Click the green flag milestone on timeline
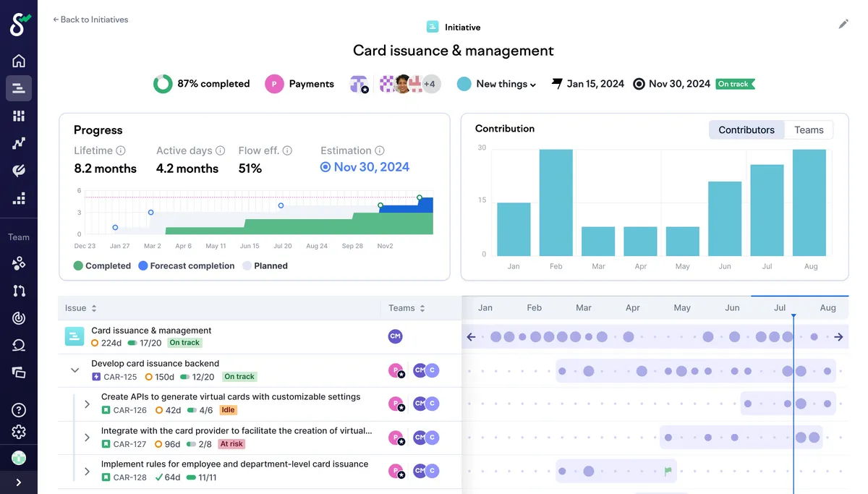The width and height of the screenshot is (868, 494). [x=668, y=472]
